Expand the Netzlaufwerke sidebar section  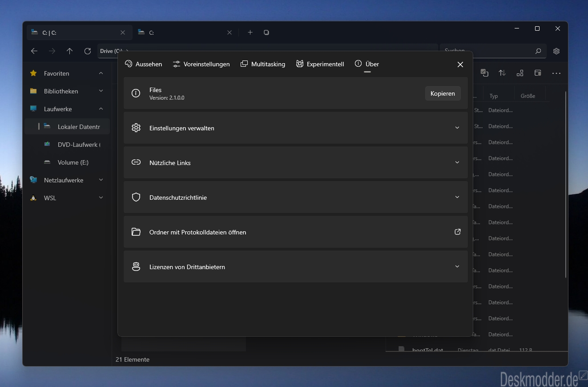pos(101,180)
